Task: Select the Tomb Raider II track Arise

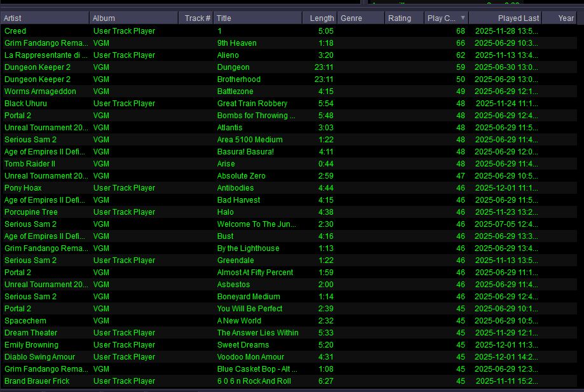Action: [x=289, y=164]
